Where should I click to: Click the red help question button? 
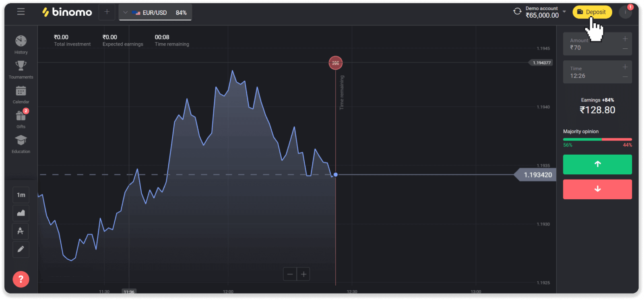pos(21,279)
